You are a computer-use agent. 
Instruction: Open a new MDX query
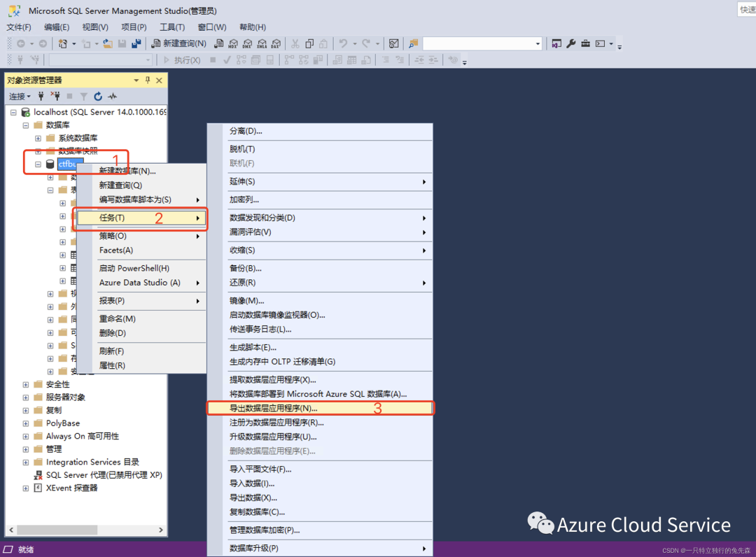point(233,44)
